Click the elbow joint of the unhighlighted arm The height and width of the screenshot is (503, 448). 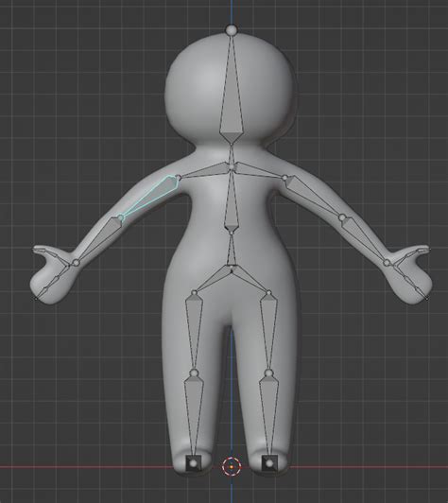342,217
